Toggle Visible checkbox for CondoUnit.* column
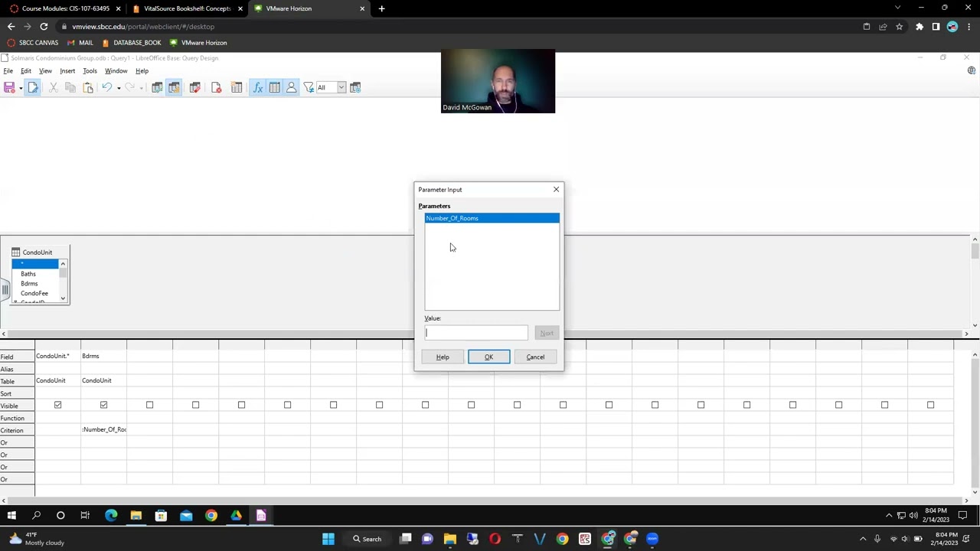This screenshot has height=551, width=980. 57,405
